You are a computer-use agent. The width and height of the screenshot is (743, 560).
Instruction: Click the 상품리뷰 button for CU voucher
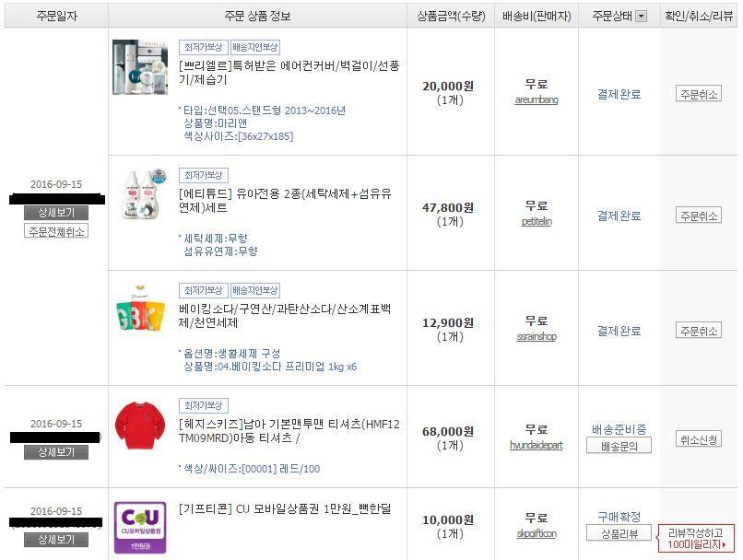coord(619,533)
